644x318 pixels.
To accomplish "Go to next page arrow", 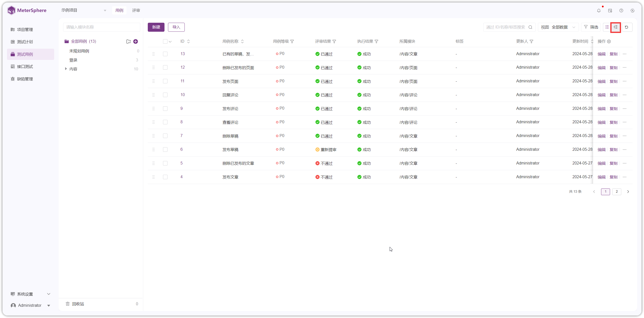I will pyautogui.click(x=628, y=192).
